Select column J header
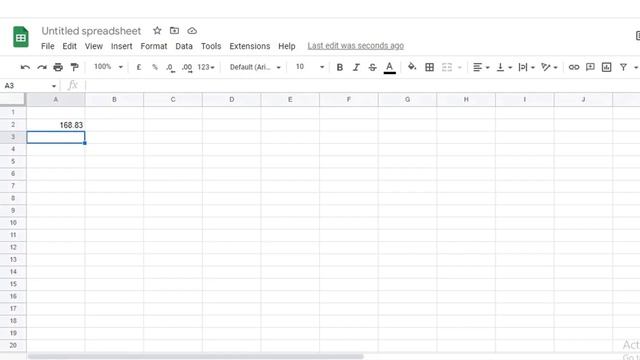This screenshot has height=360, width=640. click(x=583, y=100)
